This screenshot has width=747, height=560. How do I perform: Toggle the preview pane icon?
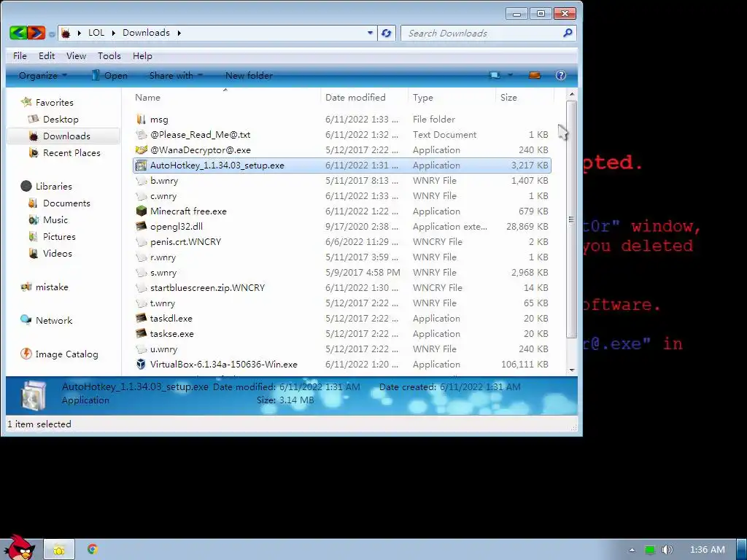[535, 75]
